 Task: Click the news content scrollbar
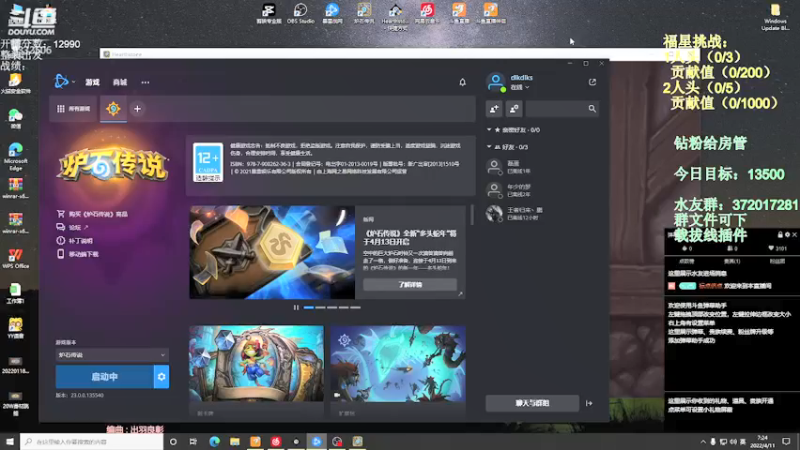472,215
